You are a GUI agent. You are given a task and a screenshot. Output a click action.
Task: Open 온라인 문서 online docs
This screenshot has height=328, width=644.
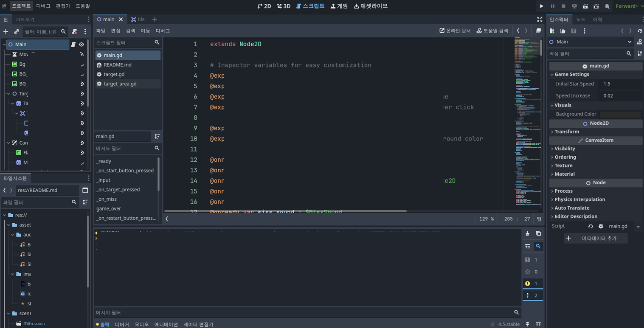pos(455,31)
